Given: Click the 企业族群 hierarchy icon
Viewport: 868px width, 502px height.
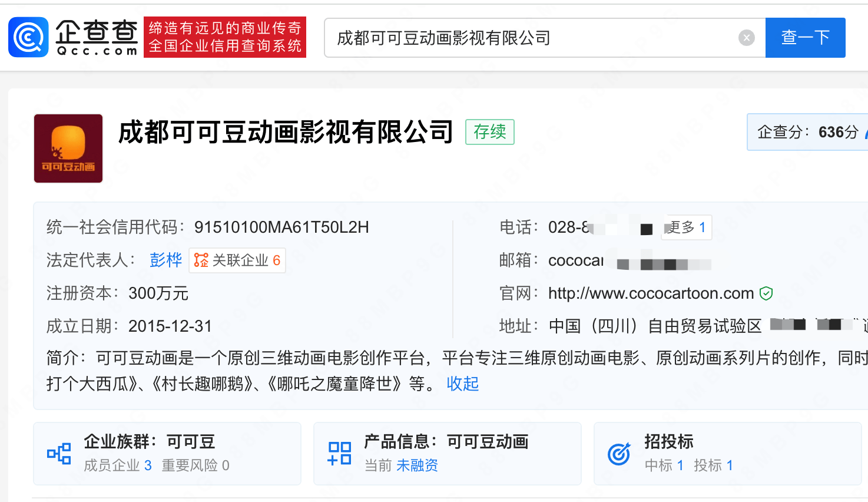Looking at the screenshot, I should click(59, 454).
